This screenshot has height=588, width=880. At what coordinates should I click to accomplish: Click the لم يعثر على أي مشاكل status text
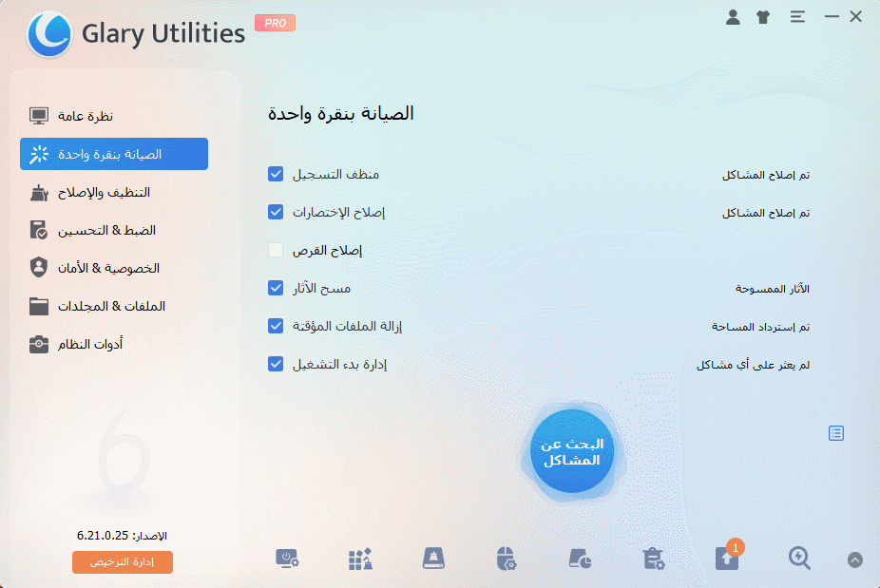(x=754, y=366)
